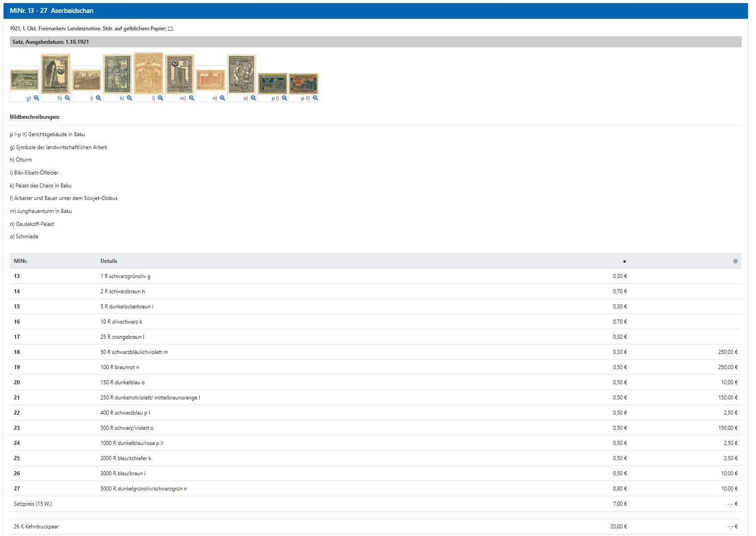Click magnifier icon for stamp g)

pyautogui.click(x=36, y=98)
